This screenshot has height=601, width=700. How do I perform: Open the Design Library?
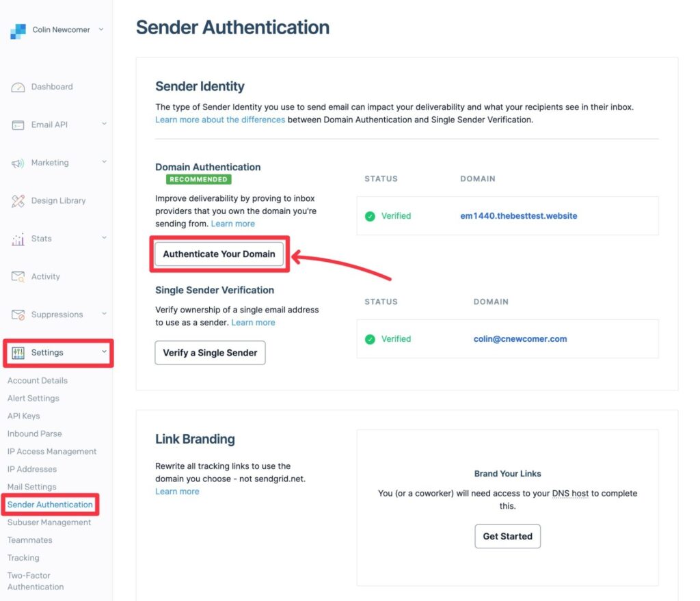tap(18, 200)
